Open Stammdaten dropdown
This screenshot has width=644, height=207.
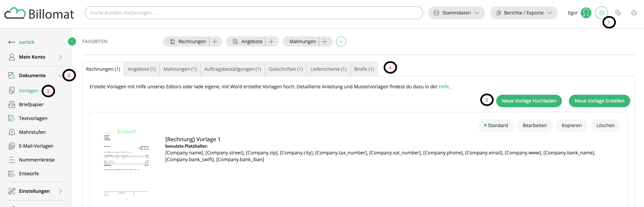456,13
